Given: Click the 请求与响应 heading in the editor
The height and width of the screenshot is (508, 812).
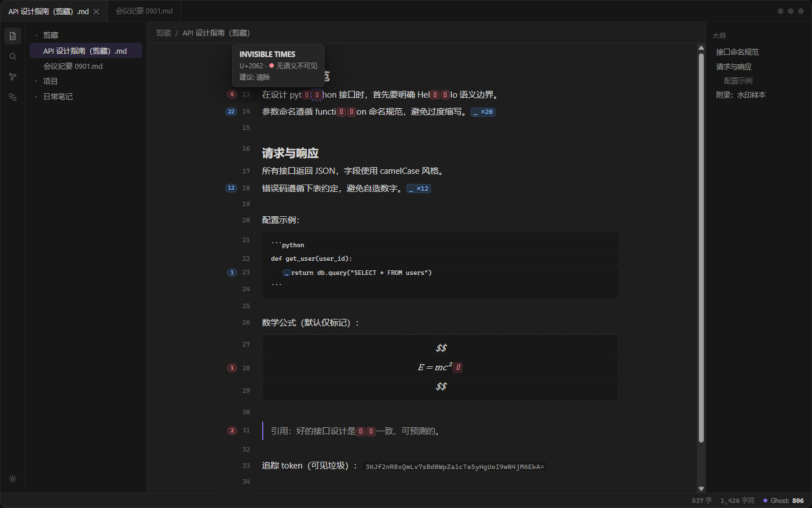Looking at the screenshot, I should pyautogui.click(x=290, y=153).
